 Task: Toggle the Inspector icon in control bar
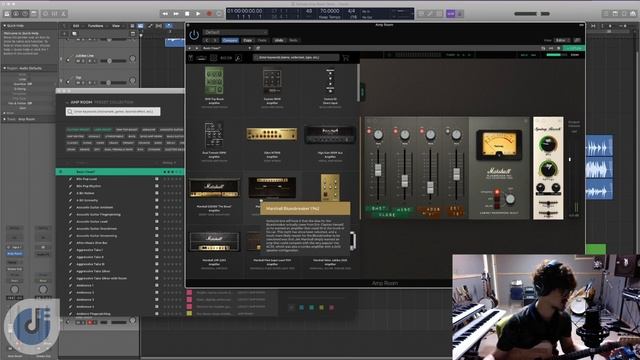click(x=16, y=13)
